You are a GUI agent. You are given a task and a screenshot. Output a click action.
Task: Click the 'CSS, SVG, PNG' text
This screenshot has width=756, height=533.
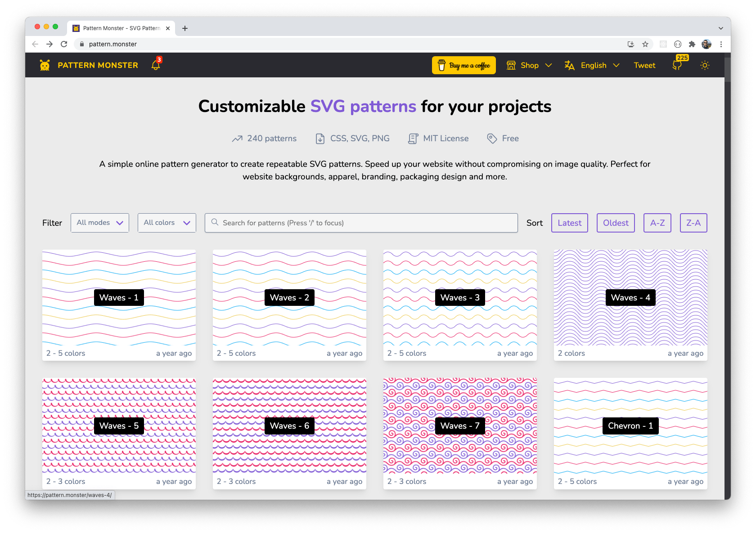(360, 139)
